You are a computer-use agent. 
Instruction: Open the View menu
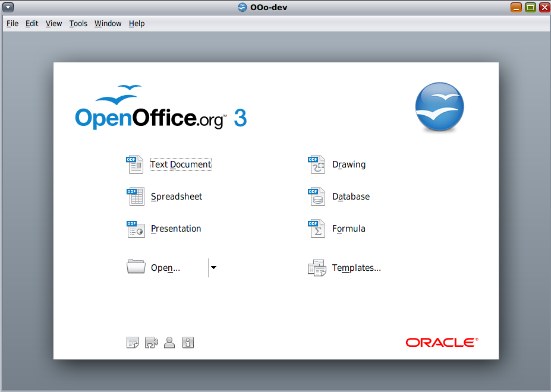tap(53, 24)
